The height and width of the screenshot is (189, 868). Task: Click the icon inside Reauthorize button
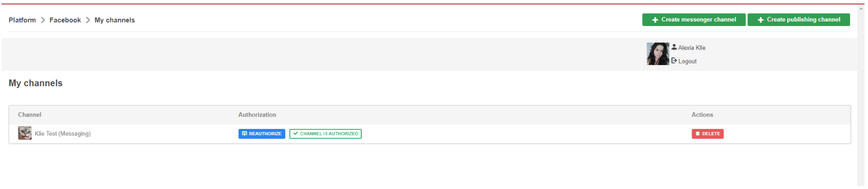[245, 133]
